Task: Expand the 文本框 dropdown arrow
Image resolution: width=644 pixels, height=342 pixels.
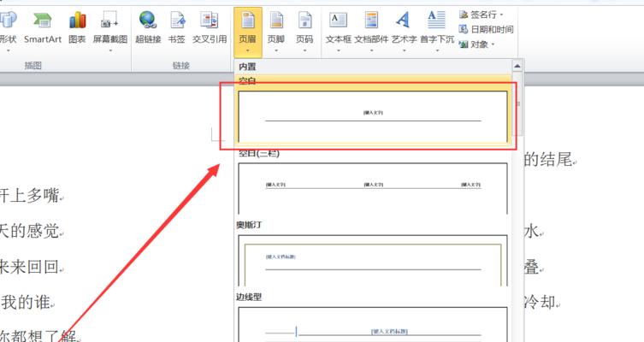Action: pyautogui.click(x=339, y=51)
